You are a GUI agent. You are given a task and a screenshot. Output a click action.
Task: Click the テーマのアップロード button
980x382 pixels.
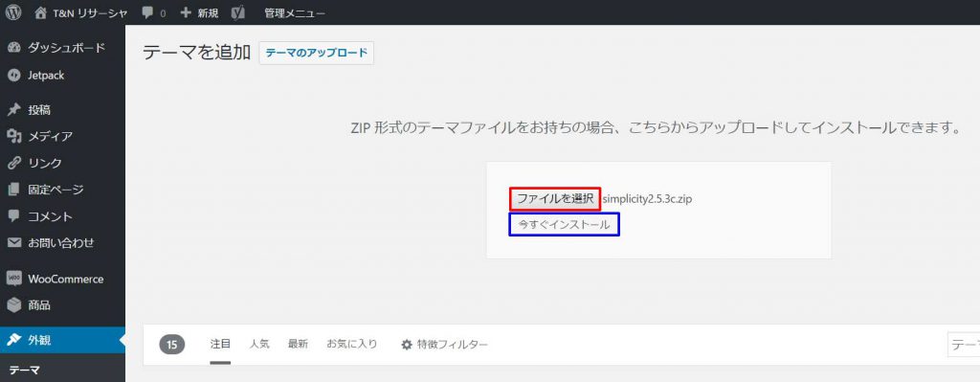click(316, 54)
